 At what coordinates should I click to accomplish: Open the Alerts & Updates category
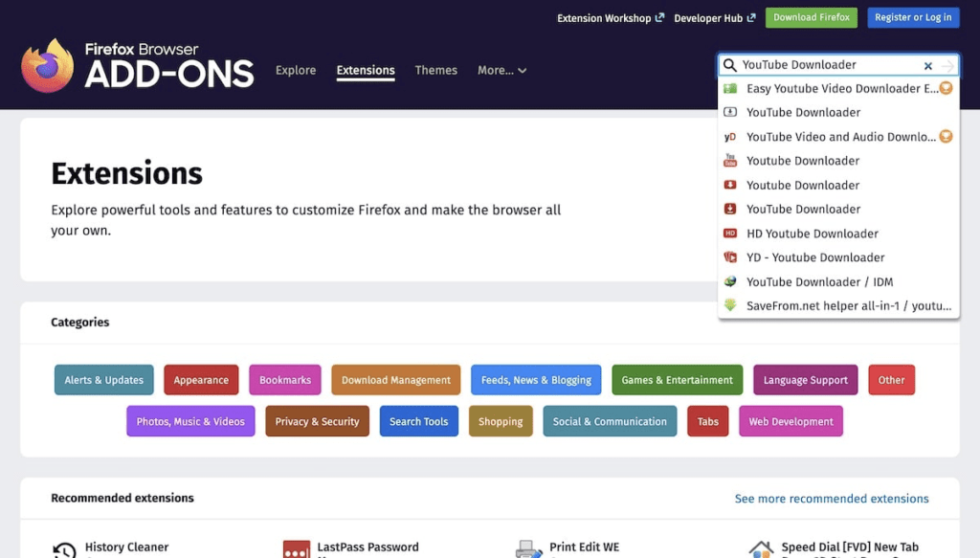(103, 380)
